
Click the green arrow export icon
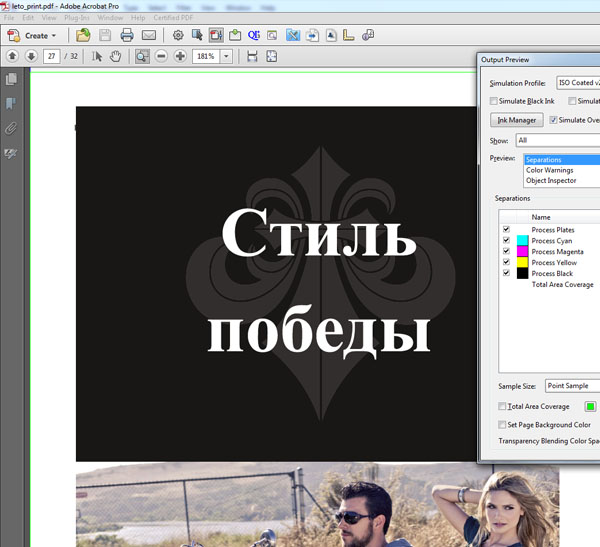point(235,35)
